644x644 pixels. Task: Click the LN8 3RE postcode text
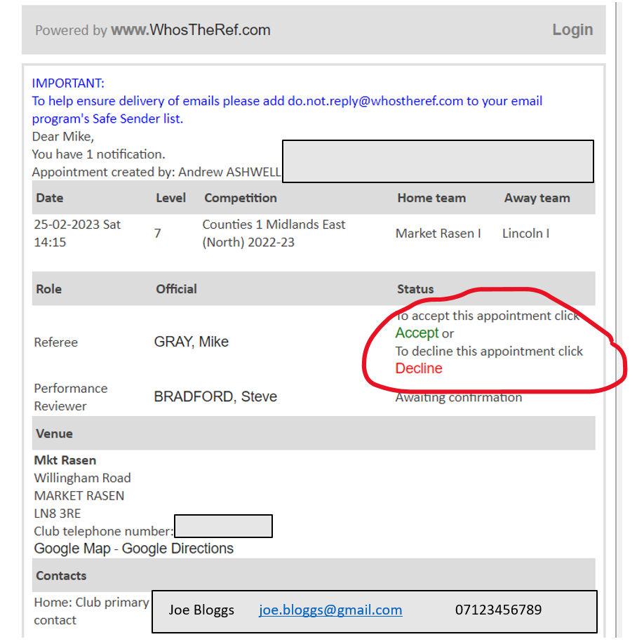pos(58,514)
